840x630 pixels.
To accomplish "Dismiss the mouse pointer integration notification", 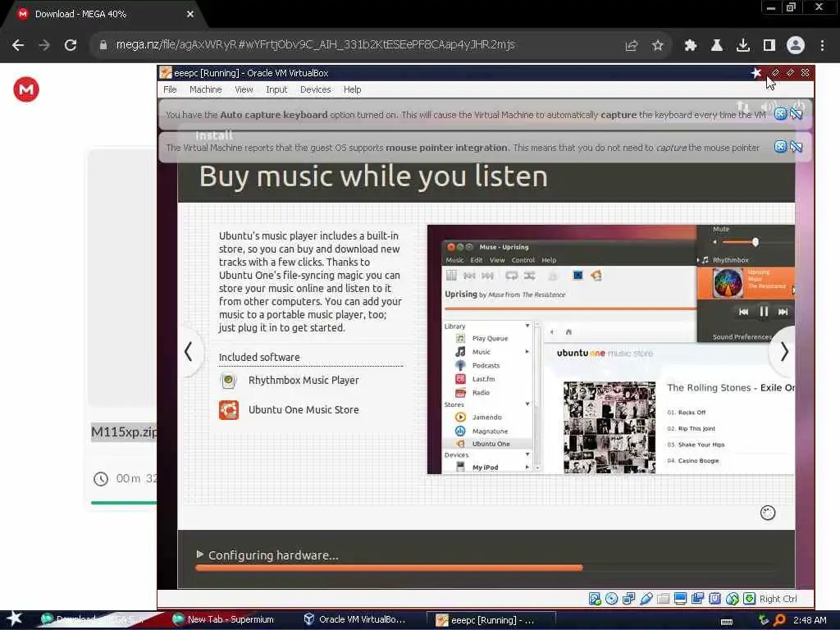I will pos(780,147).
